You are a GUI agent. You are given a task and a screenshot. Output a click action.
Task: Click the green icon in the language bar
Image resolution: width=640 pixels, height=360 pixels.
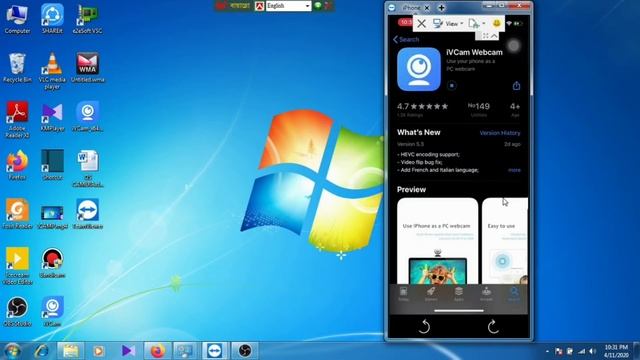318,6
